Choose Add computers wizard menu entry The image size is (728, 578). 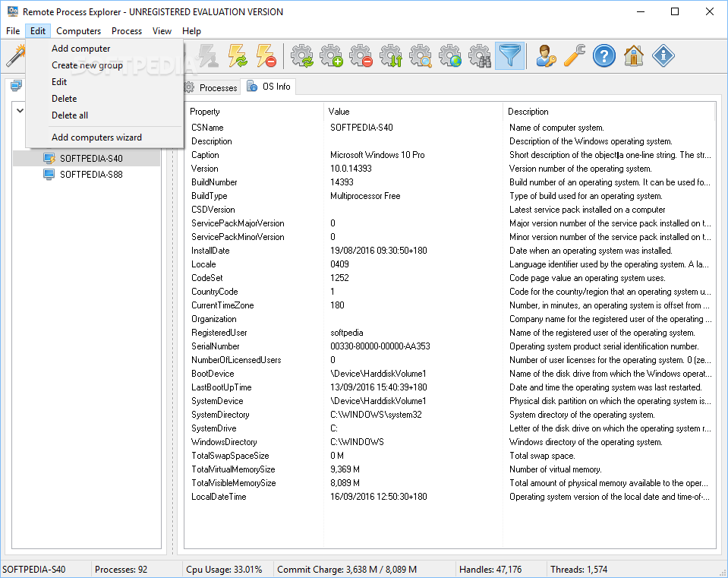105,137
